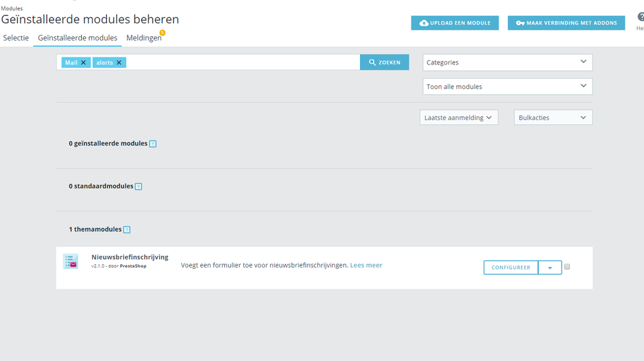Screen dimensions: 644x361
Task: Tick the Nieuwsbriefinschrijving module checkbox
Action: point(567,267)
